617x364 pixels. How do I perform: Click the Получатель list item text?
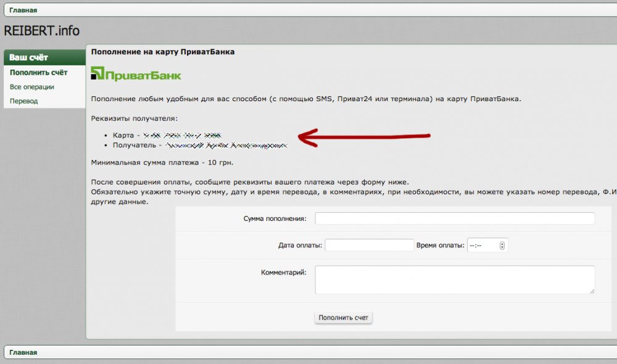point(200,145)
